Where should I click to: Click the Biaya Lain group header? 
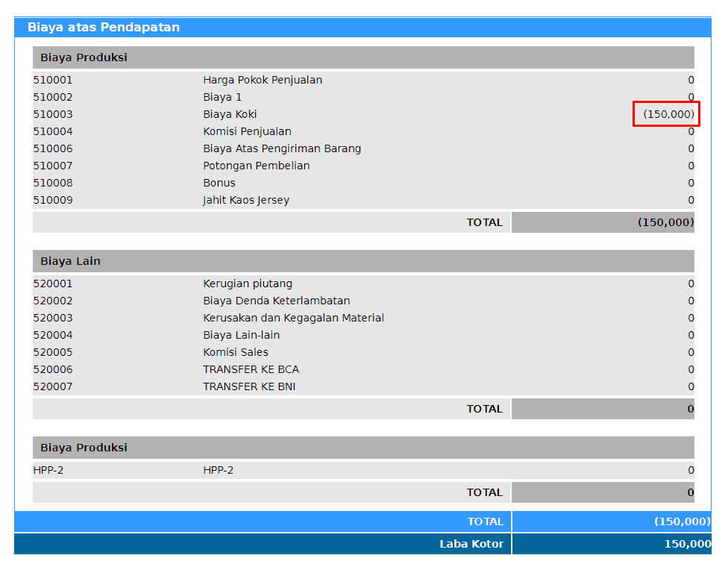(70, 261)
